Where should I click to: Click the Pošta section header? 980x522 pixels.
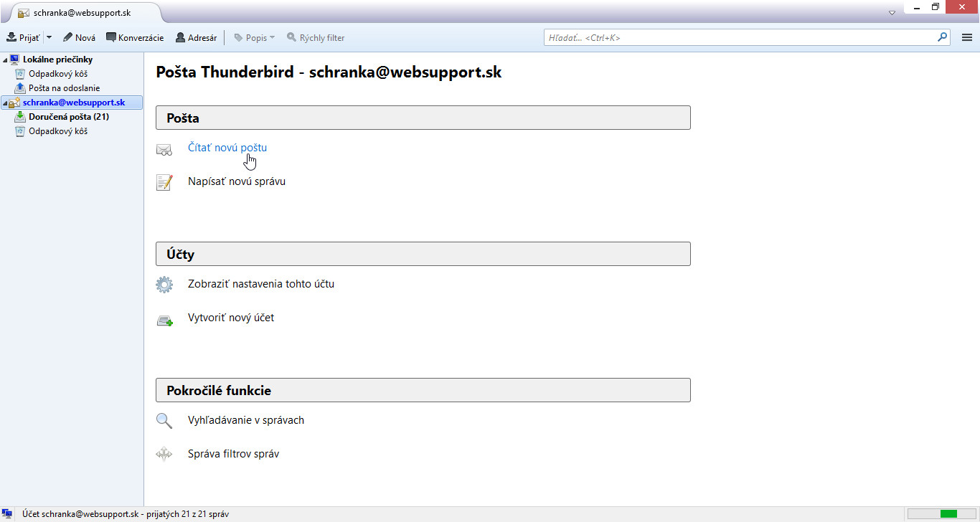click(x=423, y=118)
